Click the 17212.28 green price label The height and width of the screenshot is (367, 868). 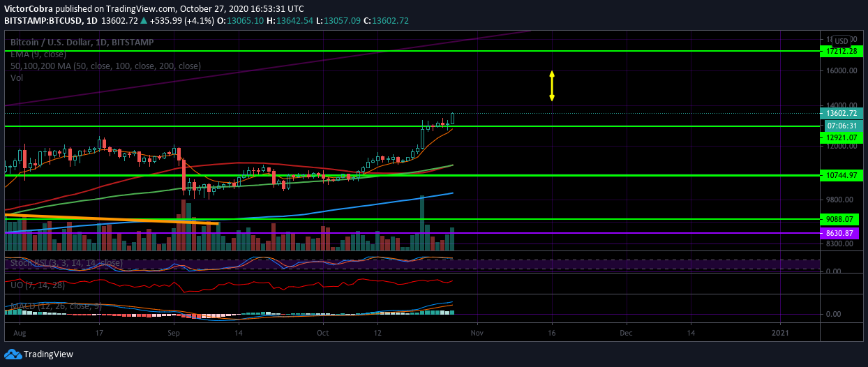click(x=841, y=52)
